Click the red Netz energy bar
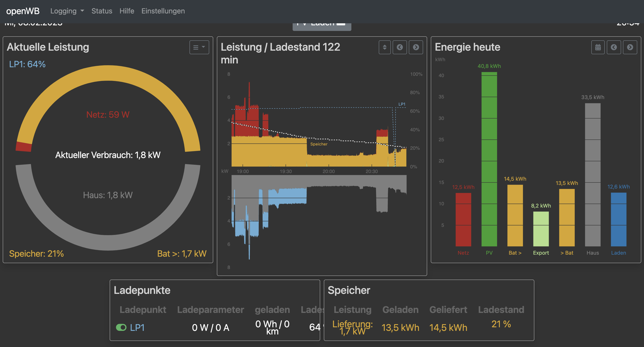 pyautogui.click(x=463, y=219)
